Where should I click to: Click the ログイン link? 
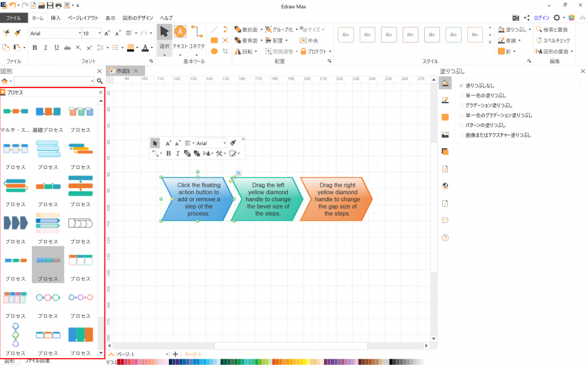tap(540, 17)
